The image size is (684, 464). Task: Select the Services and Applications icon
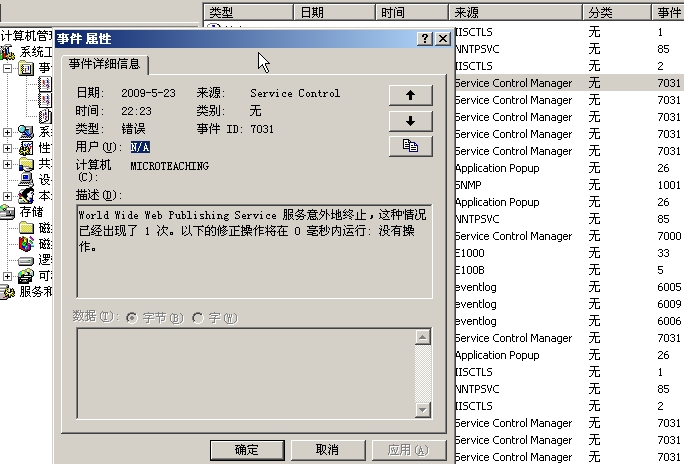(x=7, y=292)
